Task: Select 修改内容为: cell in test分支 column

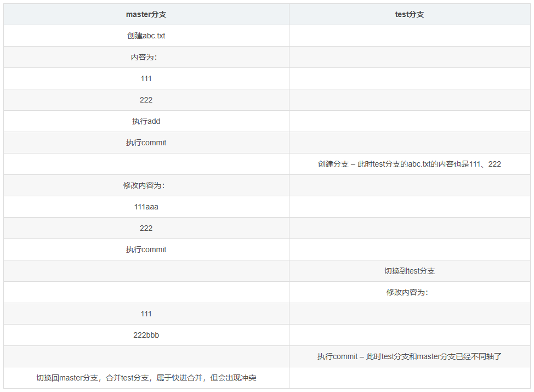Action: tap(409, 292)
